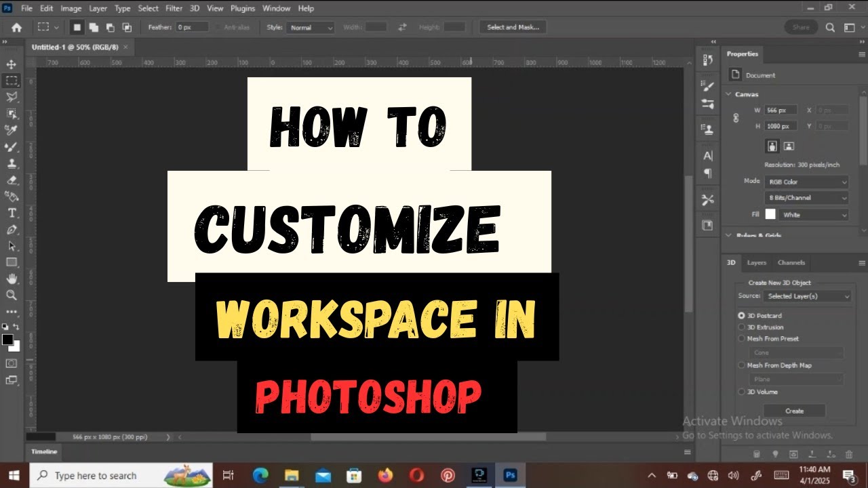868x488 pixels.
Task: Select the Pen tool
Action: tap(12, 229)
